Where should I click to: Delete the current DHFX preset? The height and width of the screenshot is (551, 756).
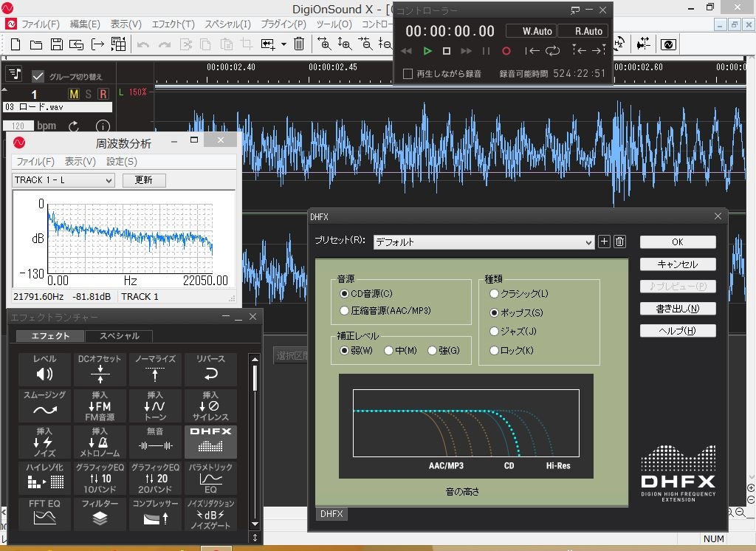(x=620, y=242)
